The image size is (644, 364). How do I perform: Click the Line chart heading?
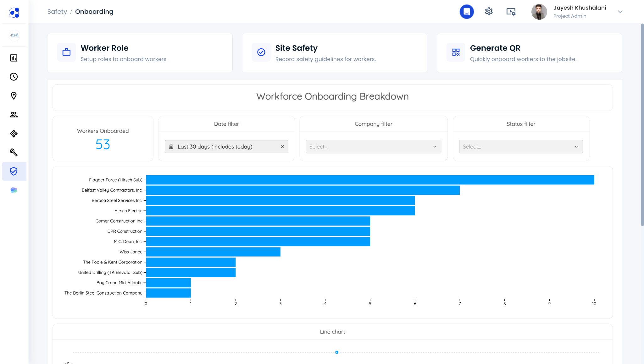pos(332,332)
